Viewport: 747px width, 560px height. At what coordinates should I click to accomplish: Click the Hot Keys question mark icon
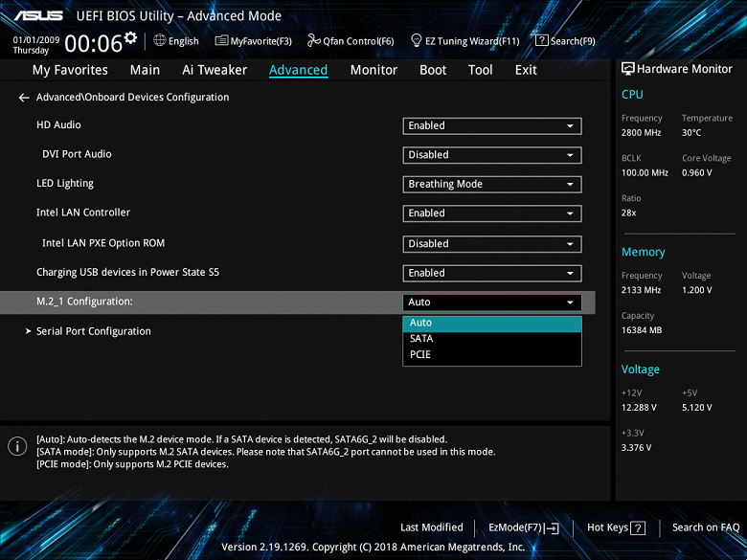coord(638,528)
